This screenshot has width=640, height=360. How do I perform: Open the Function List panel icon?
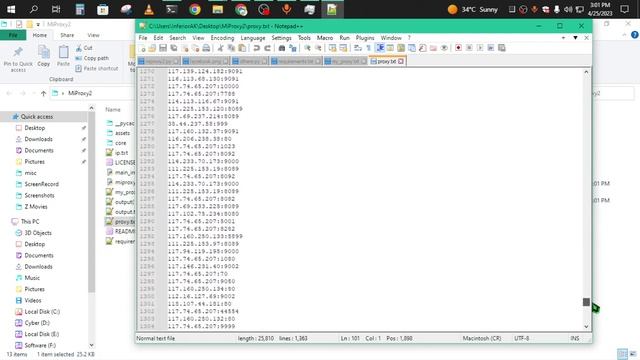coord(422,48)
